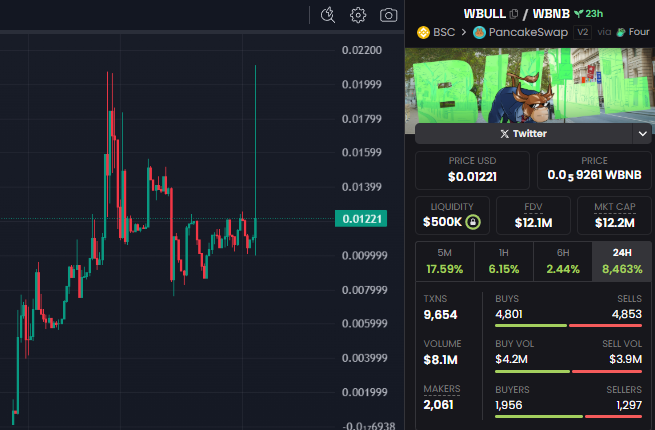Click the WBNB quote token name
Viewport: 655px width, 430px height.
pyautogui.click(x=551, y=14)
